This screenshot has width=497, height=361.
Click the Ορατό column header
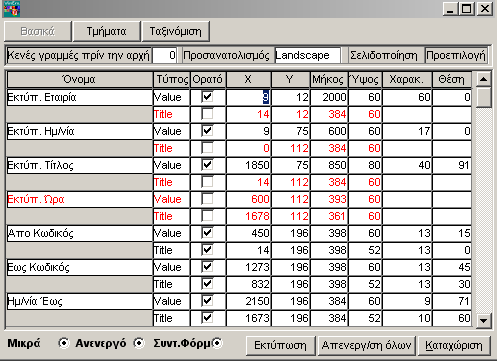coord(208,80)
